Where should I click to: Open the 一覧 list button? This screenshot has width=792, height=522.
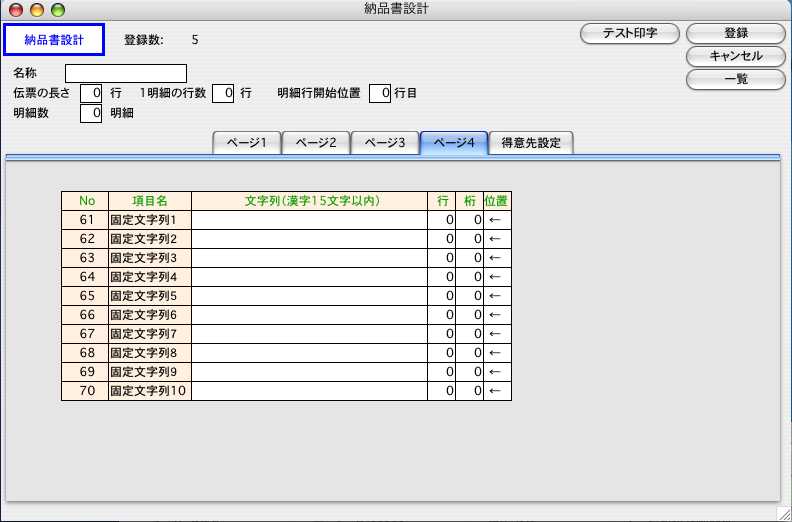[736, 79]
